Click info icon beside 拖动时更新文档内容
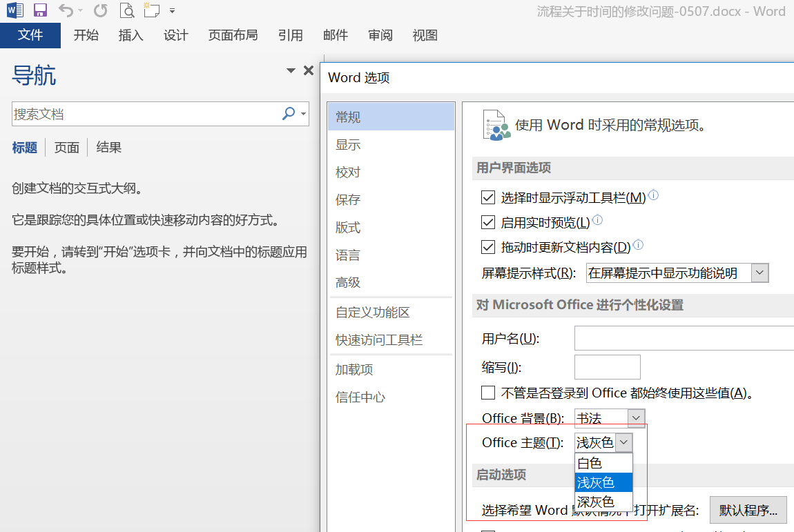 (639, 244)
